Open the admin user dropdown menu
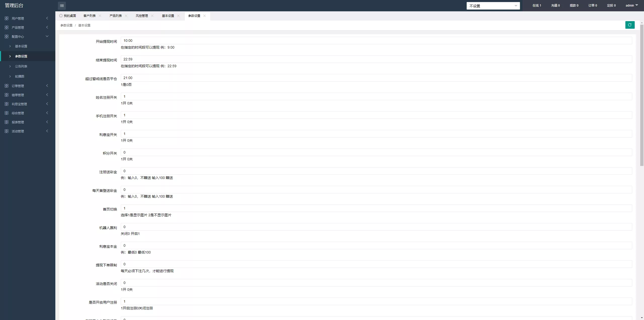The height and width of the screenshot is (320, 644). tap(632, 5)
